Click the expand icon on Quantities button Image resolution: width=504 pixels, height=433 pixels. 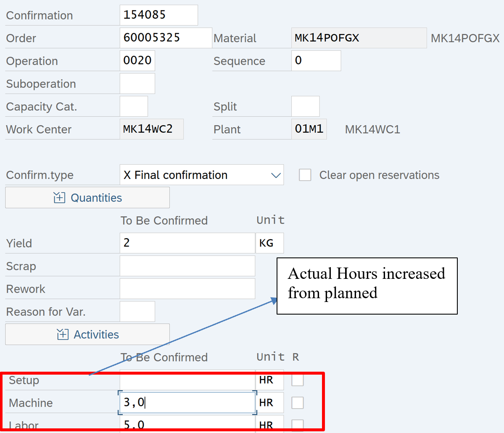[59, 198]
